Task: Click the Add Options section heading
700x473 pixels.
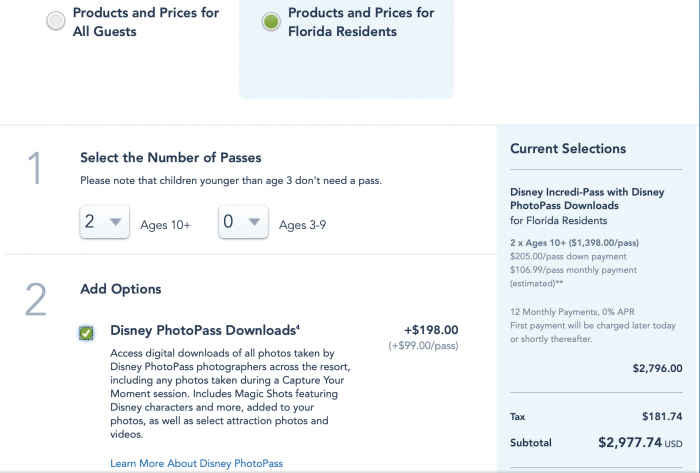Action: coord(120,289)
